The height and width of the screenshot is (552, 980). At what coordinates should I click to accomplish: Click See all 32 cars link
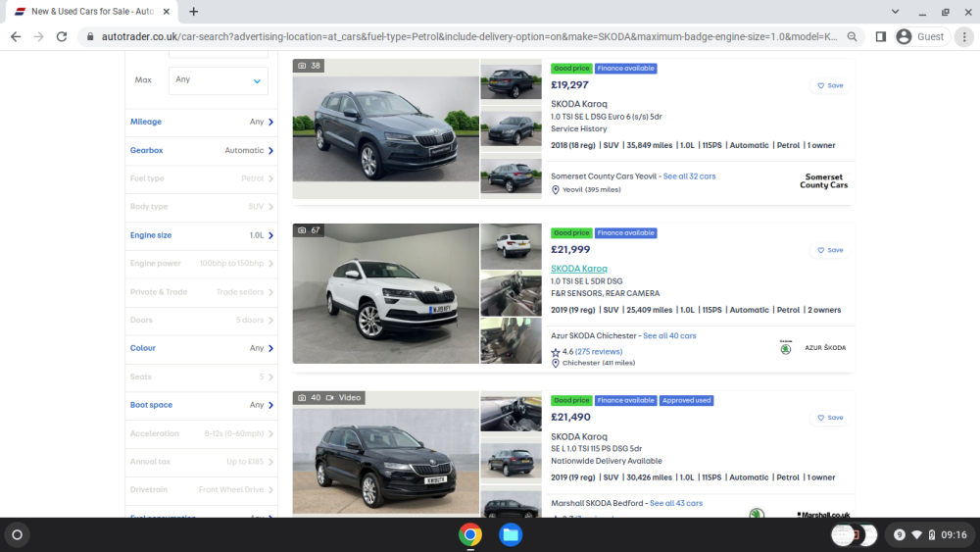[x=689, y=176]
